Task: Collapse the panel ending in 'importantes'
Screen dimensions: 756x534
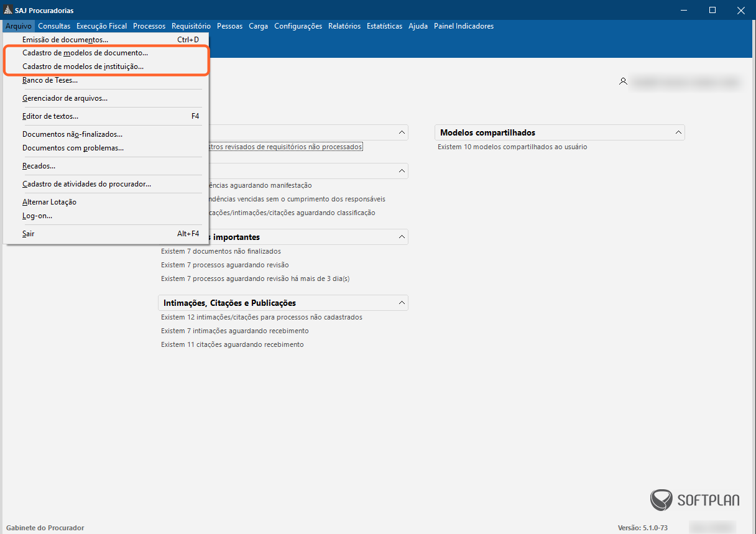Action: [402, 237]
